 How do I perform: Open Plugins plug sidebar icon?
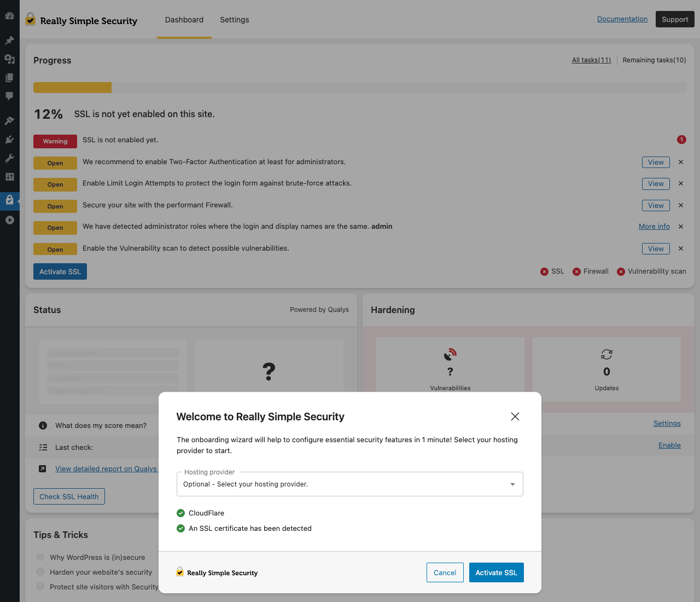coord(9,140)
